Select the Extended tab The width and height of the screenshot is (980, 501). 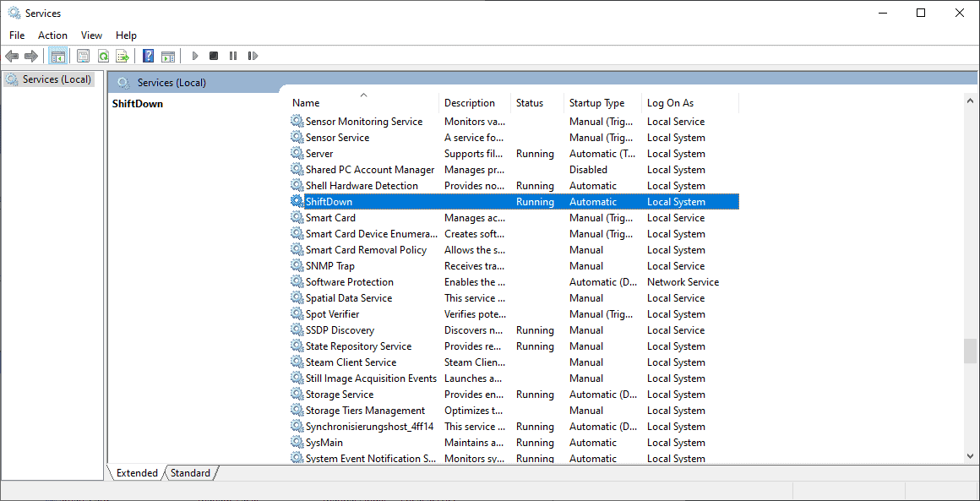[x=137, y=473]
